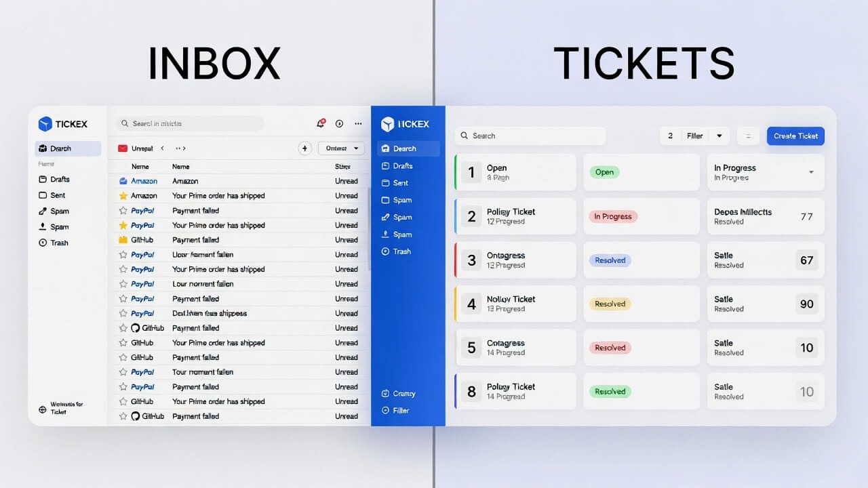The width and height of the screenshot is (868, 488).
Task: Click the Trash icon in the white inbox sidebar
Action: tap(43, 243)
